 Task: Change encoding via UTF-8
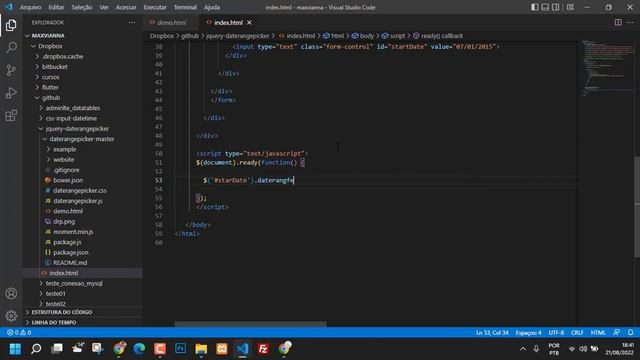point(556,333)
